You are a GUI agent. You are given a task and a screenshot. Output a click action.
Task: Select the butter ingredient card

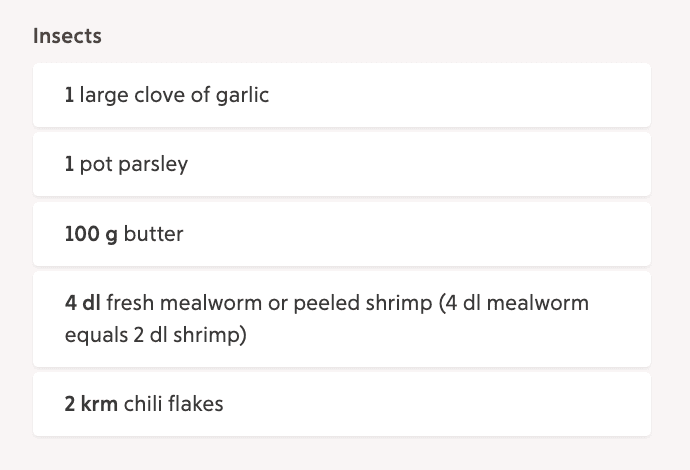pyautogui.click(x=342, y=234)
